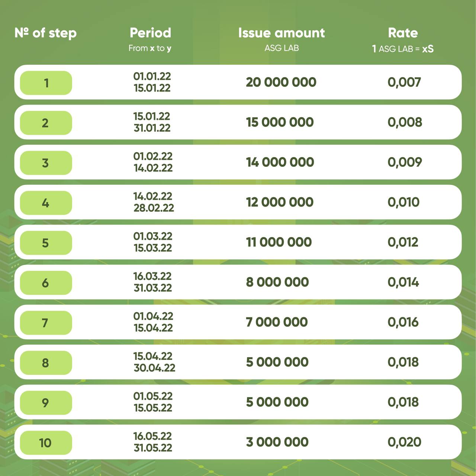
Task: Click the Period column header
Action: 150,33
